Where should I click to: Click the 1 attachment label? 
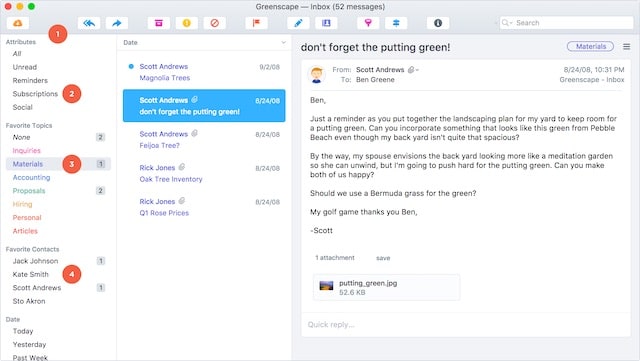tap(335, 258)
